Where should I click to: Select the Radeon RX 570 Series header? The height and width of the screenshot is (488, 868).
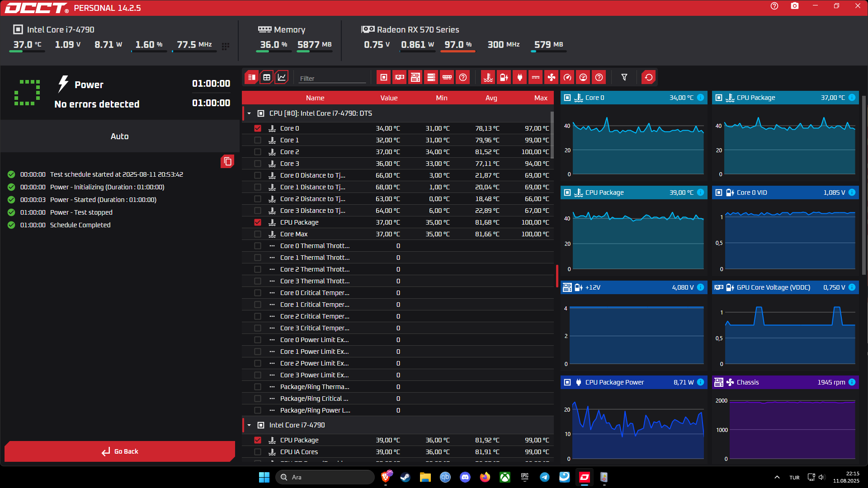point(410,30)
